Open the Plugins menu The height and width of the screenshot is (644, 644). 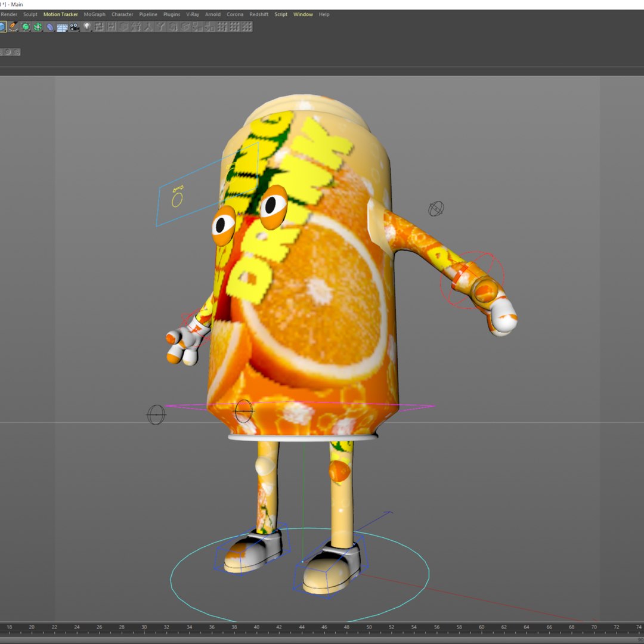click(x=172, y=14)
